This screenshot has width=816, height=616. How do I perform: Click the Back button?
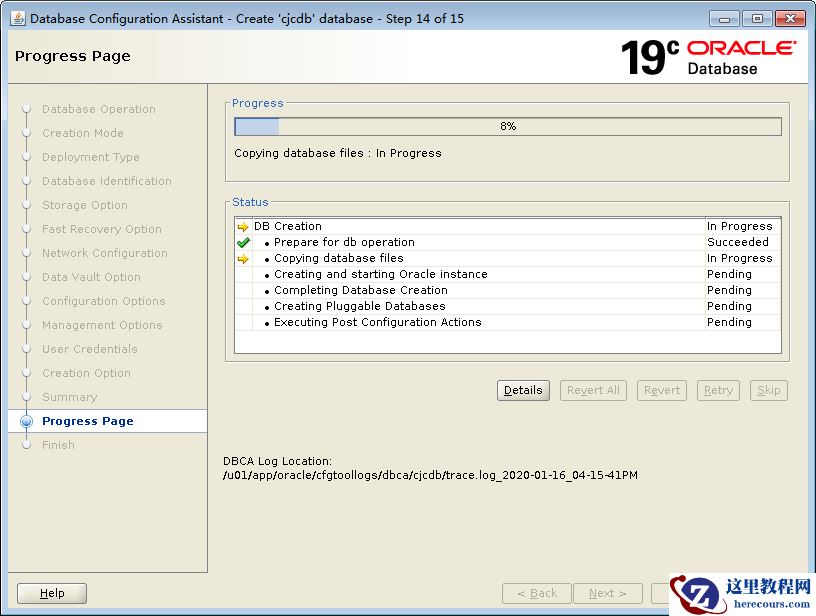[537, 593]
